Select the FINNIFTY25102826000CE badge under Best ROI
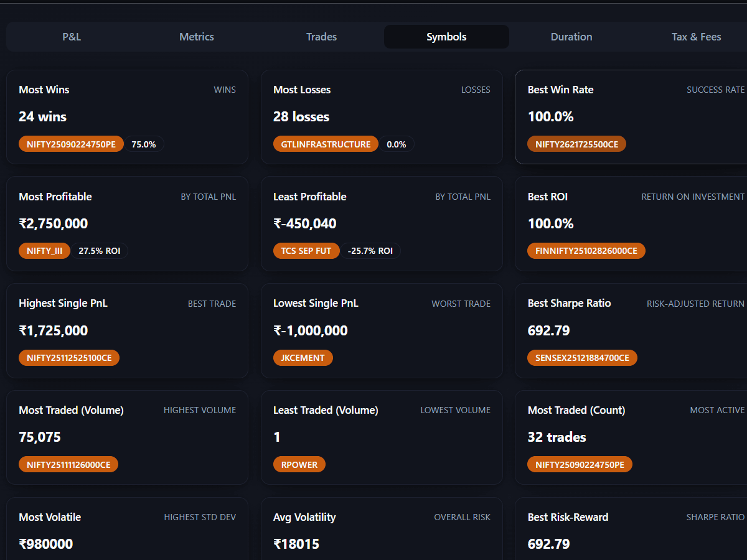747x560 pixels. pyautogui.click(x=586, y=251)
